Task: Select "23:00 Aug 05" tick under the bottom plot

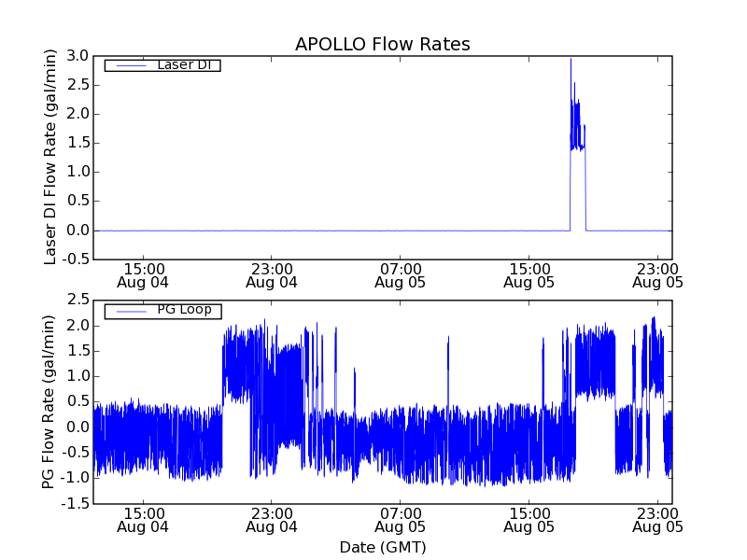Action: click(x=657, y=520)
